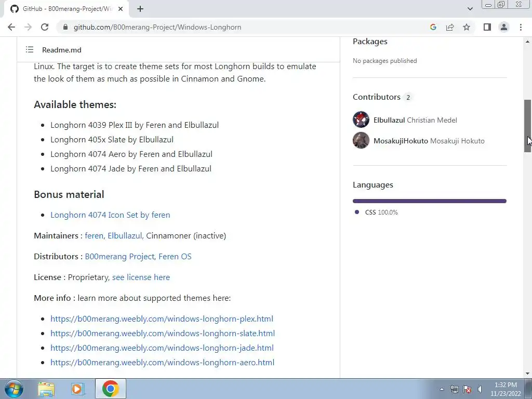
Task: Open the MosakujiHokuto contributor profile link
Action: coord(429,141)
